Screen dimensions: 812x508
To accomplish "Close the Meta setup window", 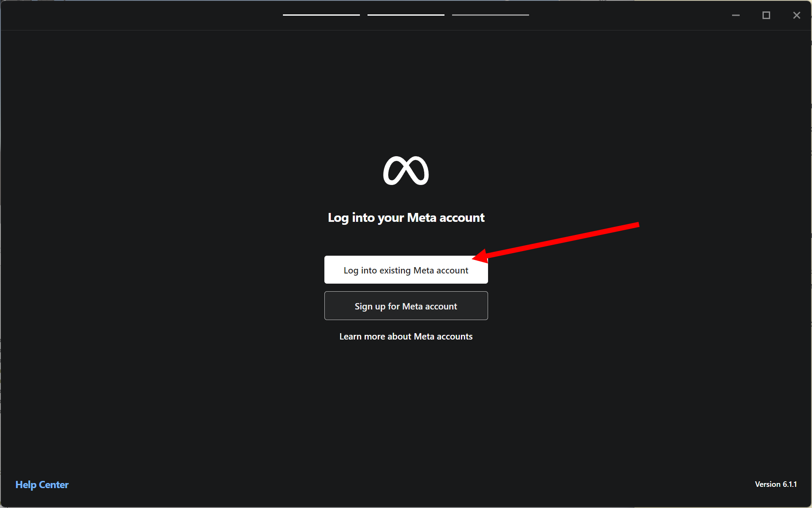I will pos(797,15).
